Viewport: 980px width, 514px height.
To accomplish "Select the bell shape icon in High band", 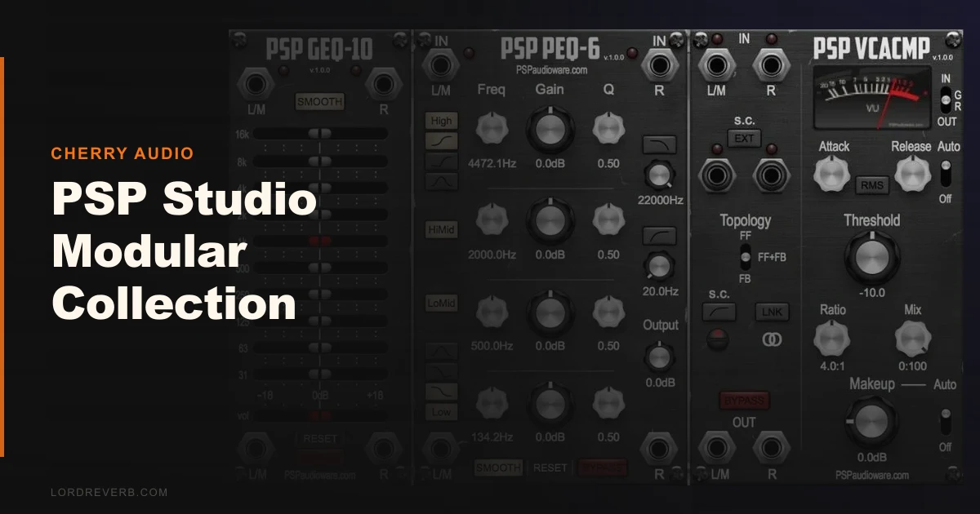I will (442, 181).
